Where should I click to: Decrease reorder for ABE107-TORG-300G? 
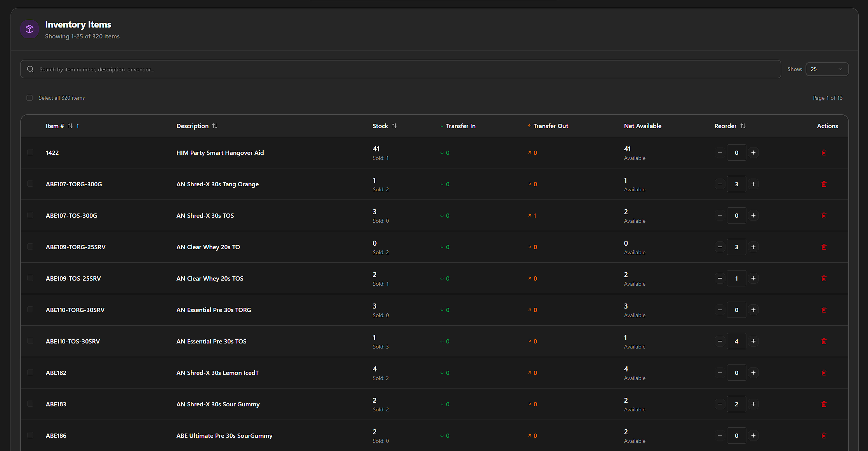coord(720,184)
